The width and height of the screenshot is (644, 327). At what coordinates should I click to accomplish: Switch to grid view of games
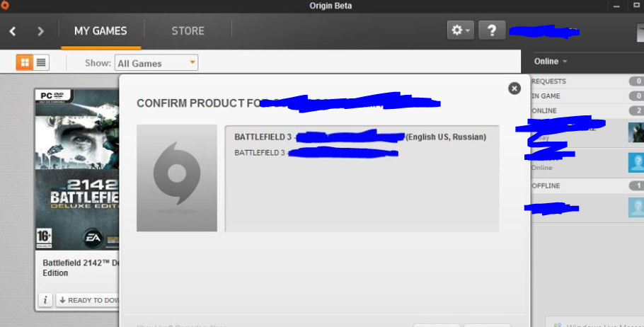(25, 62)
